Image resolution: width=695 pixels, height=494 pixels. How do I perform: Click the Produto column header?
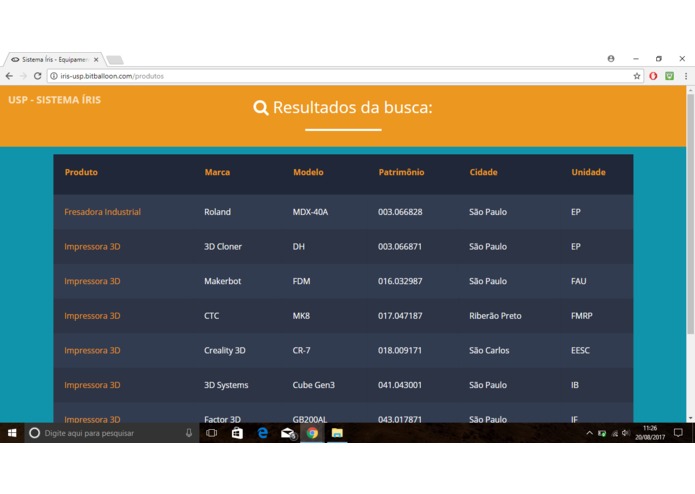click(81, 172)
